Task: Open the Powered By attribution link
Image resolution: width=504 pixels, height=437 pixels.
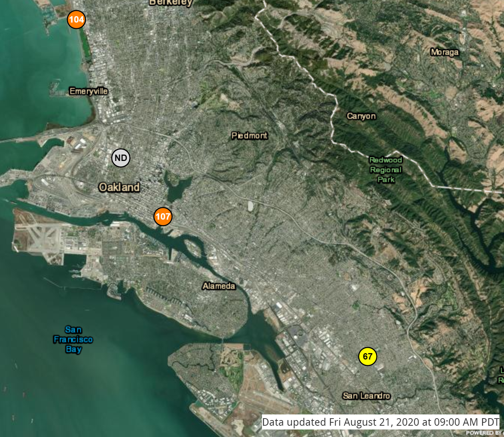Action: pos(483,433)
